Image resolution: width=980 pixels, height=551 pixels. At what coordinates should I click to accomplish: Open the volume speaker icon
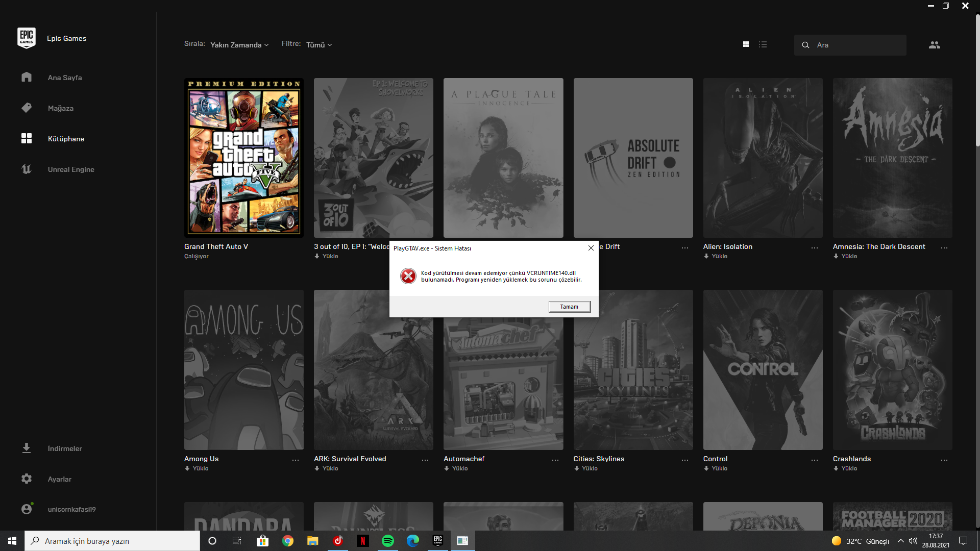(x=913, y=541)
